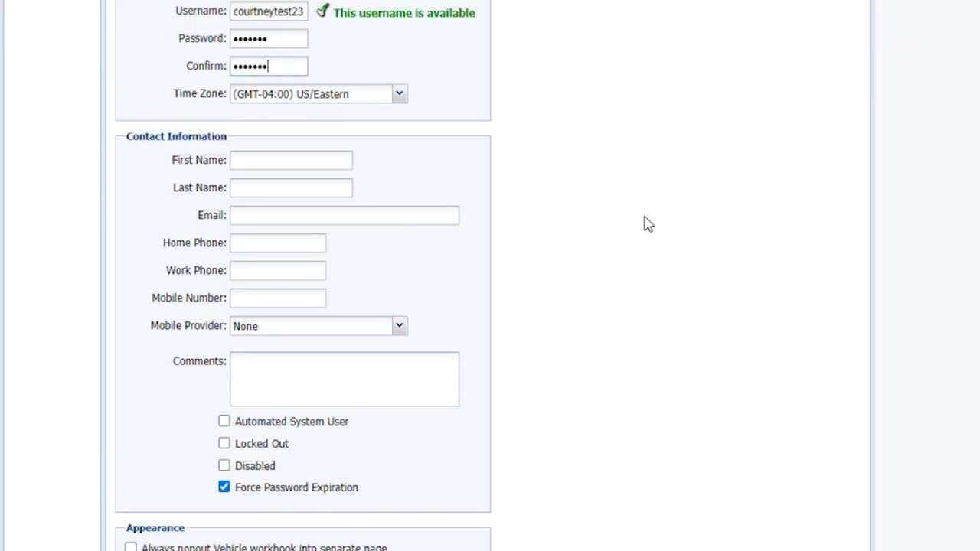Select the Last Name input box
The height and width of the screenshot is (551, 980).
coord(291,187)
